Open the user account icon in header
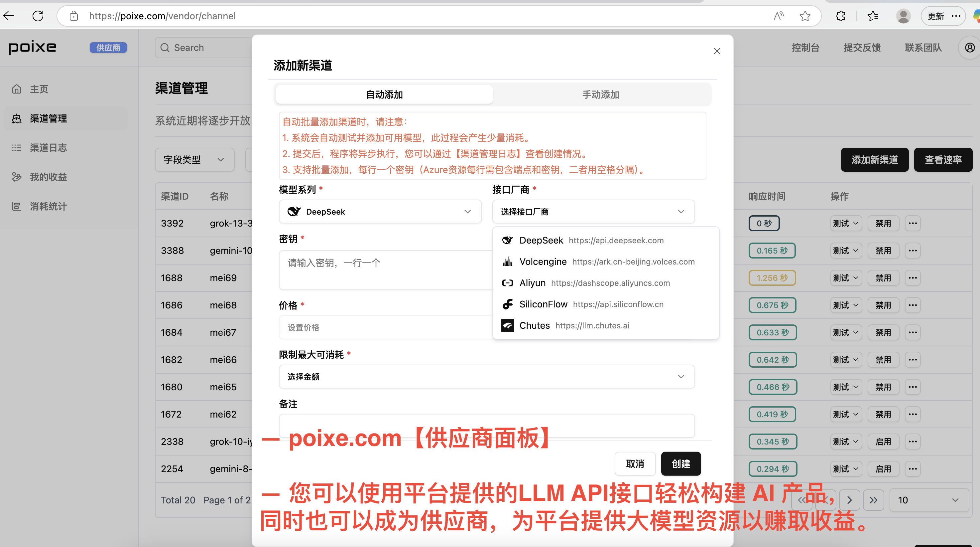The width and height of the screenshot is (980, 547). click(970, 48)
